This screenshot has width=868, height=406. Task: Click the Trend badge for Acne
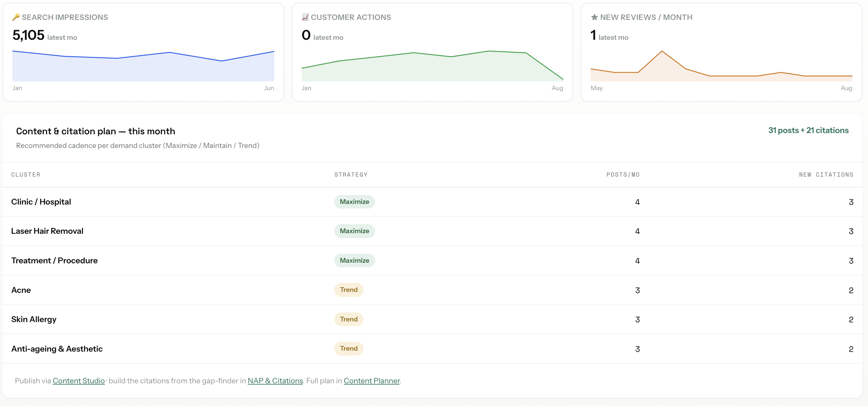349,290
